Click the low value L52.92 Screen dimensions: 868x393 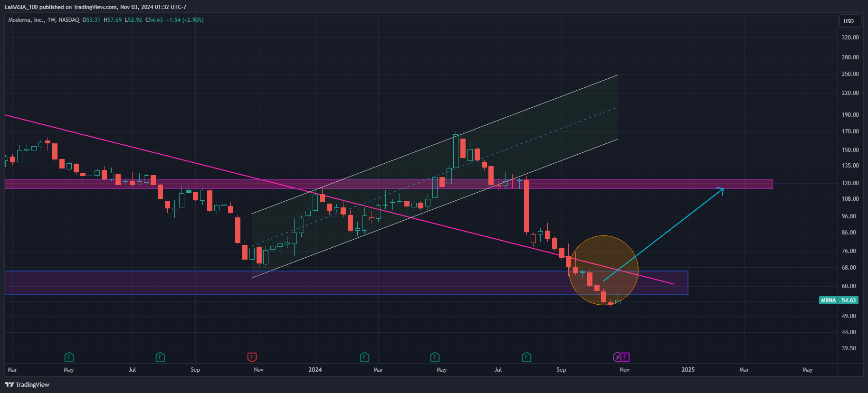tap(134, 20)
